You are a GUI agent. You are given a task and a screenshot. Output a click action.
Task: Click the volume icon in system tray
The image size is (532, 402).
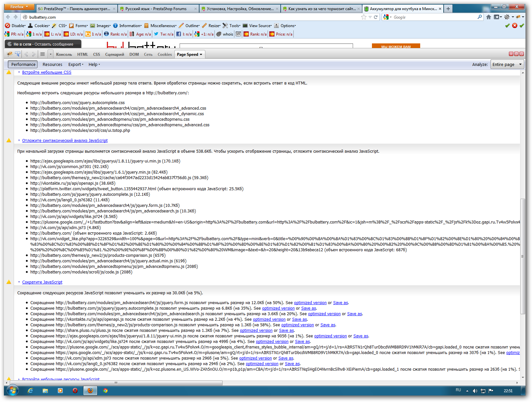point(475,391)
